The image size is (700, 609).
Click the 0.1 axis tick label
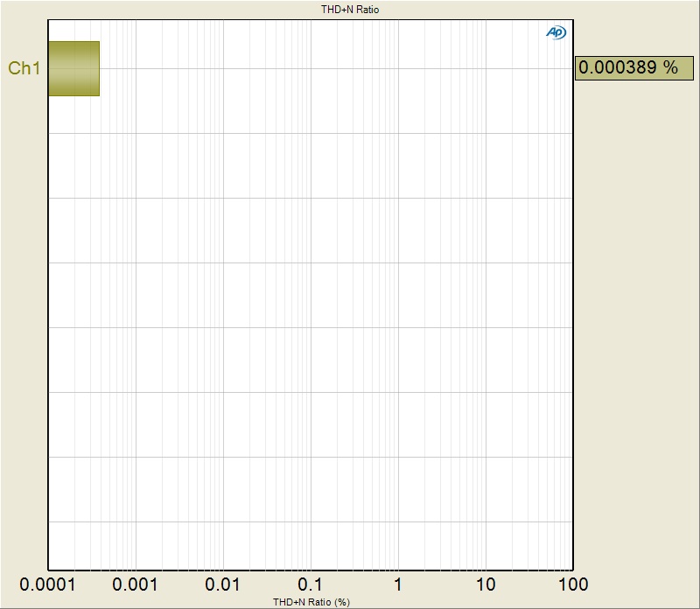(310, 584)
